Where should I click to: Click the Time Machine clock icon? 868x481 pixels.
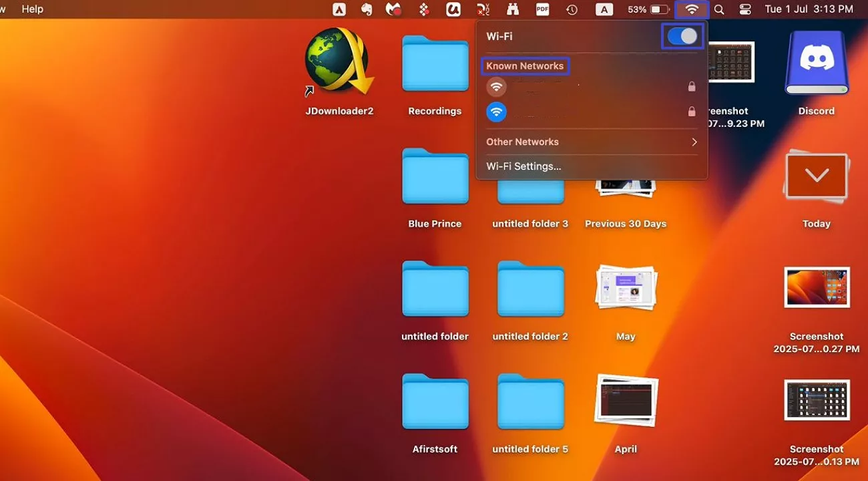click(x=571, y=9)
